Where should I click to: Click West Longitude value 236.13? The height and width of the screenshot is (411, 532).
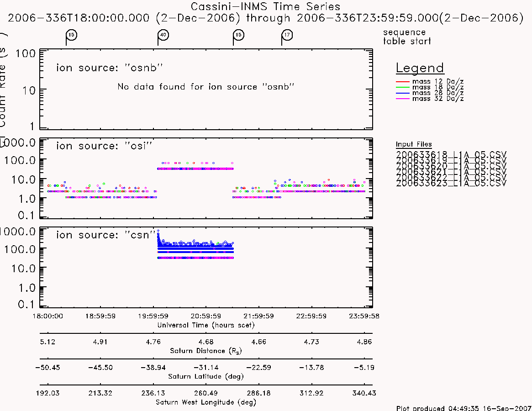point(153,393)
